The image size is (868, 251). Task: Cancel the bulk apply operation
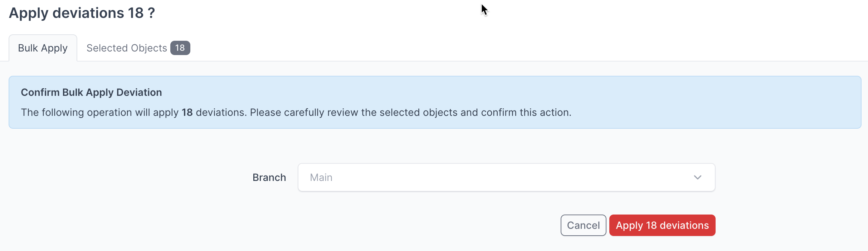[583, 225]
